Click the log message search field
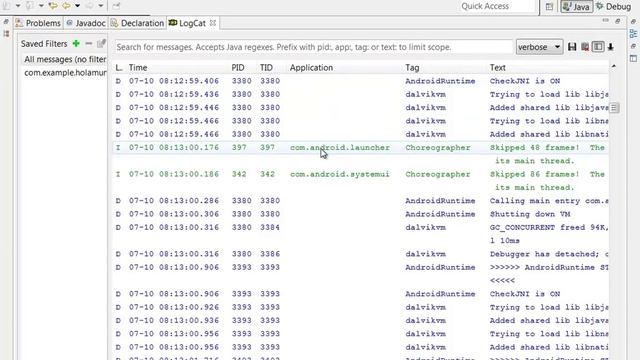 [x=313, y=47]
